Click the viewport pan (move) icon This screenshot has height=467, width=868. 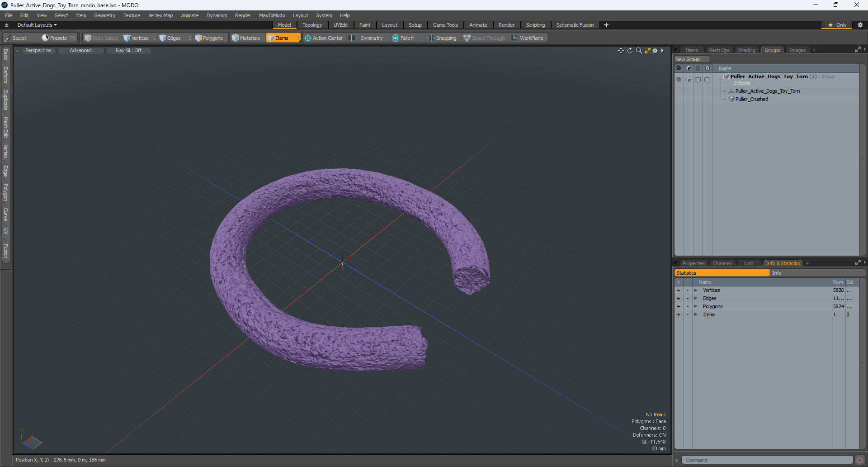click(621, 51)
